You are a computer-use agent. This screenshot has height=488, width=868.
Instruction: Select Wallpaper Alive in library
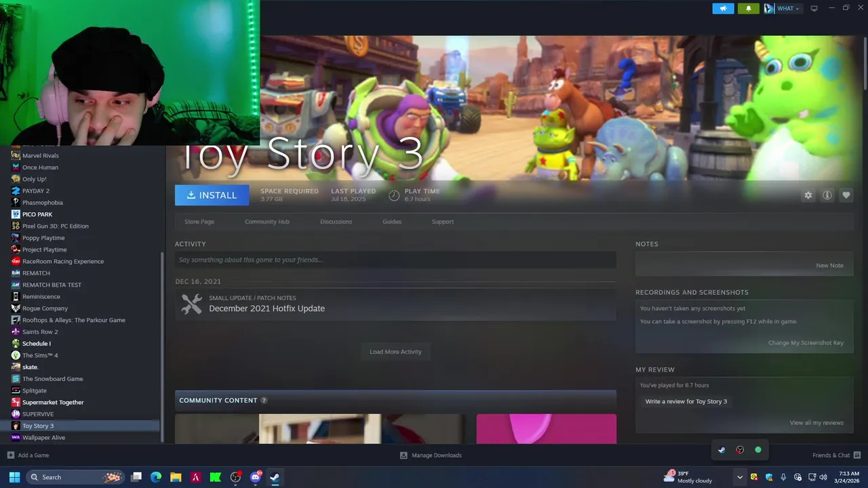click(43, 438)
